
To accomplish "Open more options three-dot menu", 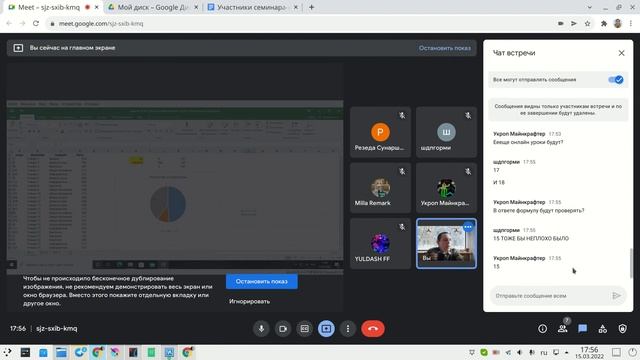I will click(348, 329).
